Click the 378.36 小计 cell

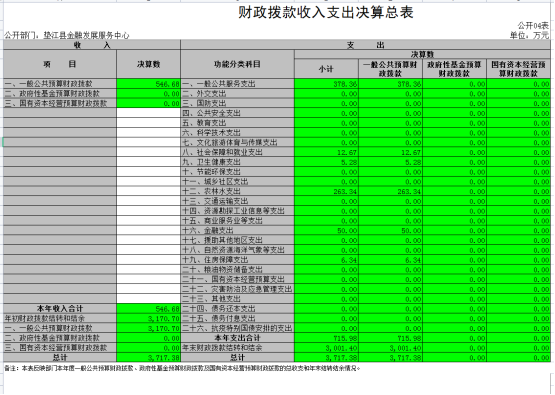click(x=326, y=84)
